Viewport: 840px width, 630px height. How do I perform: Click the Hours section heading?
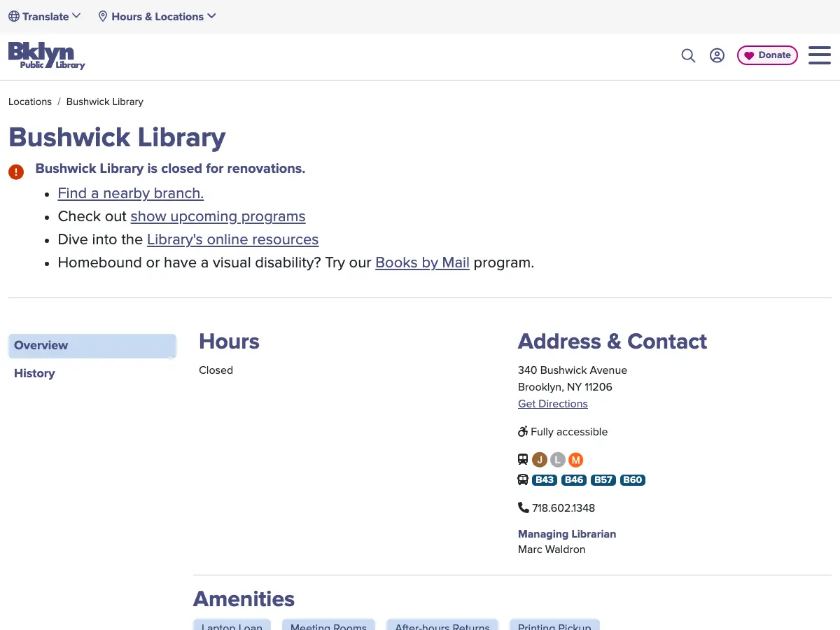[x=229, y=342]
